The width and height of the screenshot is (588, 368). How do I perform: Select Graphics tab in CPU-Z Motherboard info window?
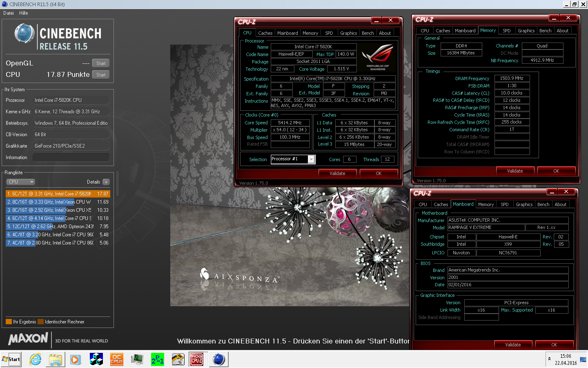pyautogui.click(x=524, y=204)
